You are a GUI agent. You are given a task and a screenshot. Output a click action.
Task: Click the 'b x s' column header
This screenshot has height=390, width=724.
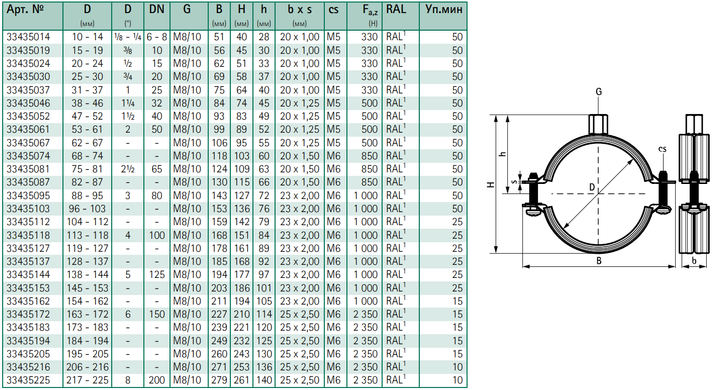pos(300,9)
